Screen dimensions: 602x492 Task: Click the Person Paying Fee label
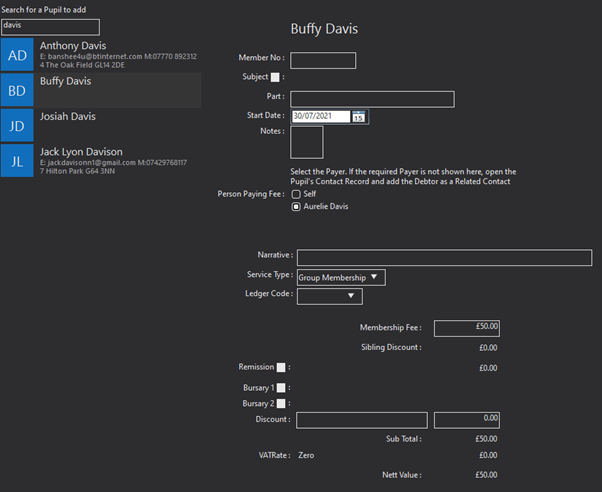[x=251, y=194]
